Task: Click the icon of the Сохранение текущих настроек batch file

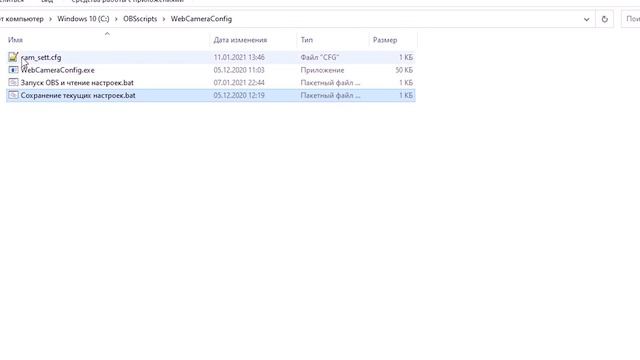Action: click(13, 95)
